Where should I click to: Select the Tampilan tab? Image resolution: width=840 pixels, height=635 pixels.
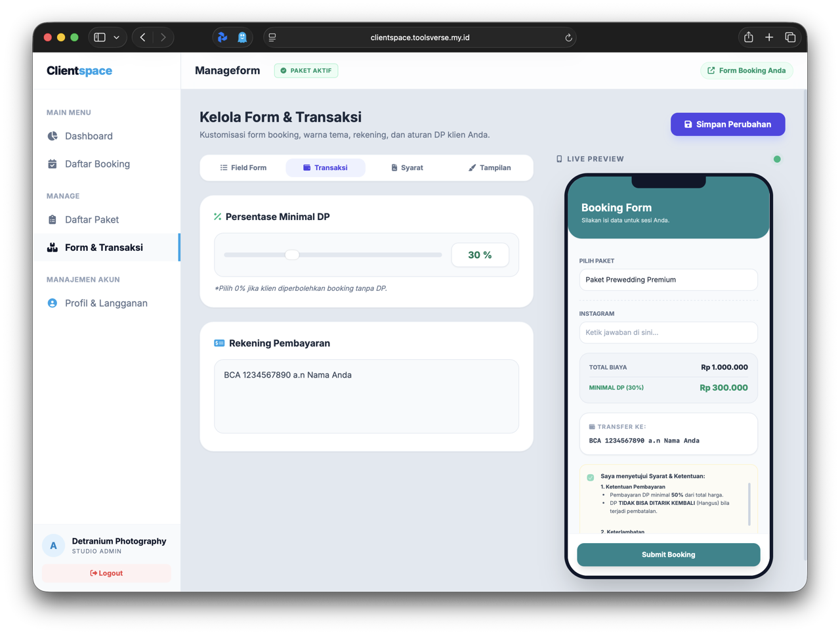pyautogui.click(x=490, y=168)
